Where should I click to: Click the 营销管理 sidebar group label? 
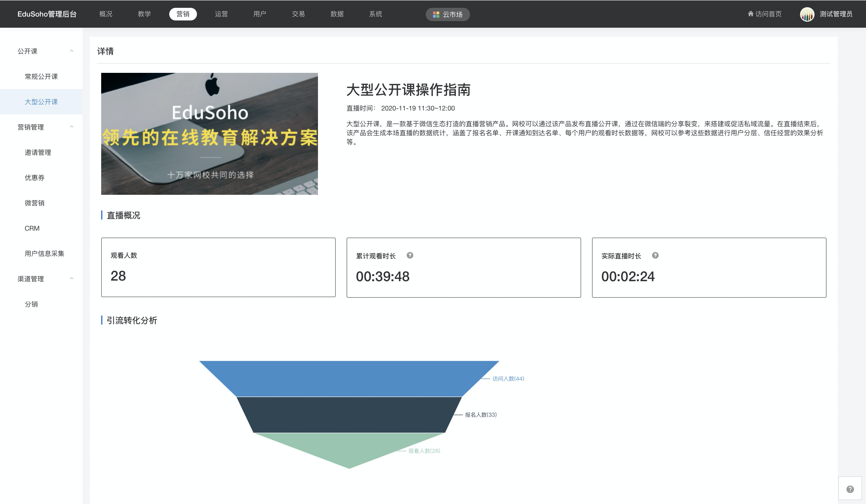tap(31, 127)
